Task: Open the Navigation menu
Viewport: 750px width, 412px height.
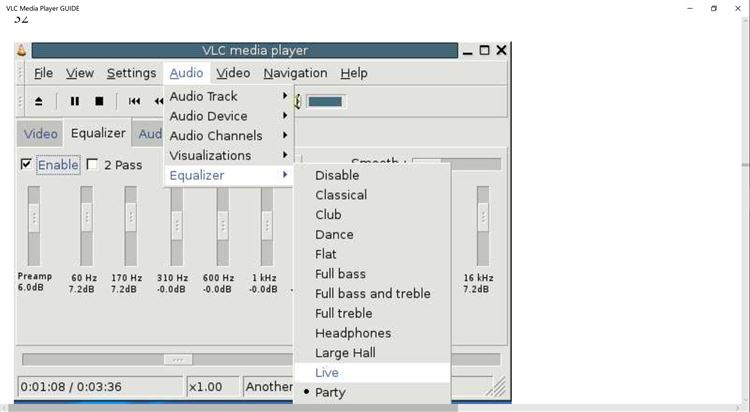Action: (295, 73)
